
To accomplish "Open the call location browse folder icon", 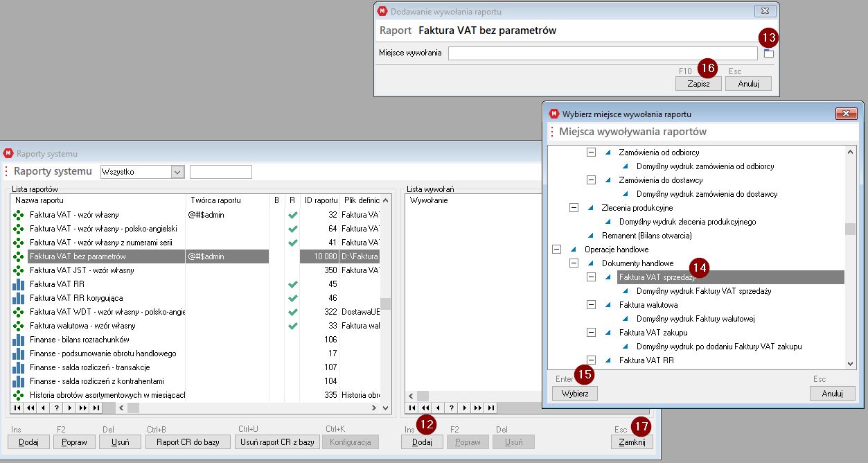I will coord(768,53).
